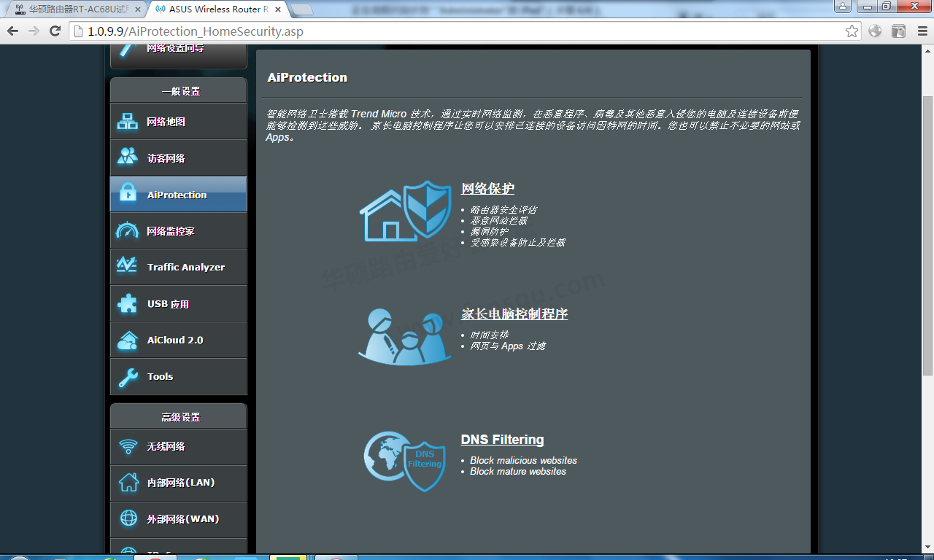Click 路由器安全评估 bullet text

click(503, 210)
